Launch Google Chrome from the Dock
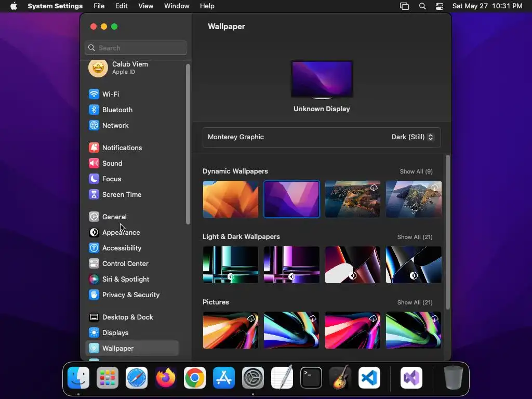 [x=195, y=378]
